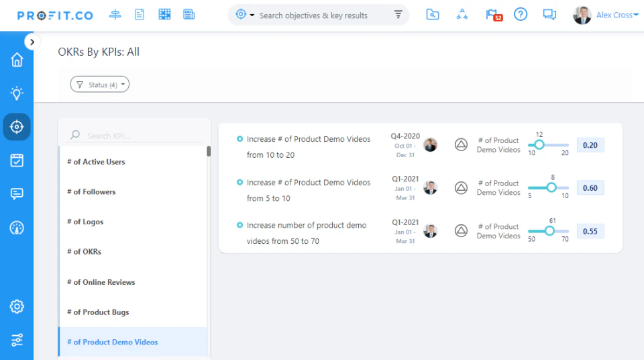644x360 pixels.
Task: Open the lightbulb ideas sidebar icon
Action: [17, 93]
